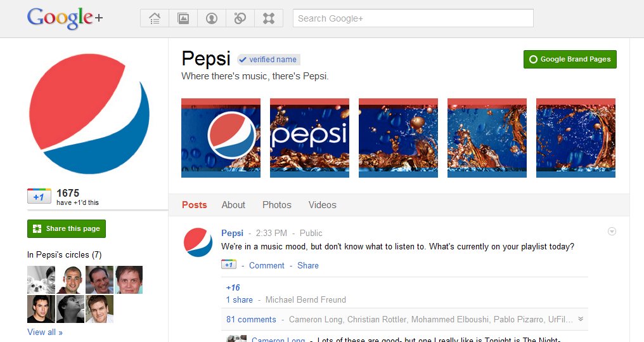Click the Share link under post
This screenshot has width=644, height=342.
point(308,266)
